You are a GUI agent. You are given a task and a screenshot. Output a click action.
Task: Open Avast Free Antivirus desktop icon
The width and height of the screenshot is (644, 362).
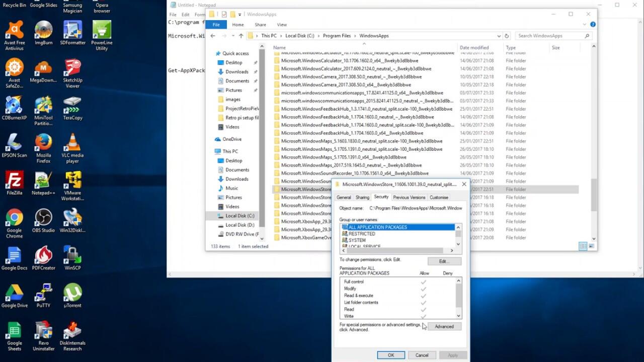tap(14, 36)
